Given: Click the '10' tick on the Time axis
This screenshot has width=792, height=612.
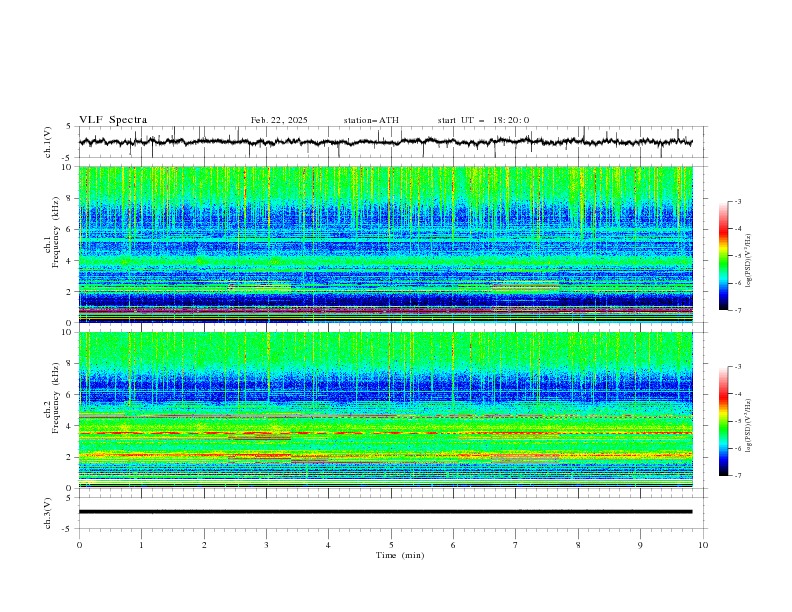Looking at the screenshot, I should coord(703,545).
